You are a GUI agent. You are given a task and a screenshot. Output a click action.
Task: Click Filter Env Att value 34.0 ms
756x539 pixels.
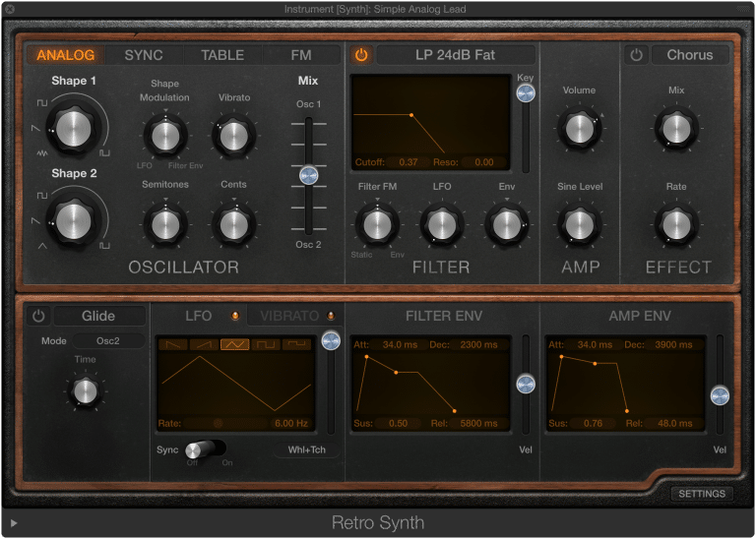click(x=400, y=344)
